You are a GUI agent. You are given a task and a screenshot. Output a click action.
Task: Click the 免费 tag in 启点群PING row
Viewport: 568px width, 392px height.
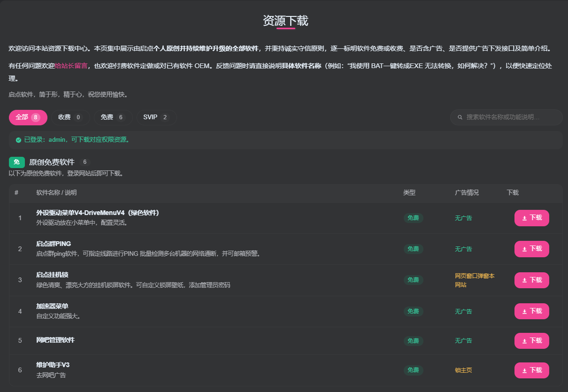tap(414, 249)
